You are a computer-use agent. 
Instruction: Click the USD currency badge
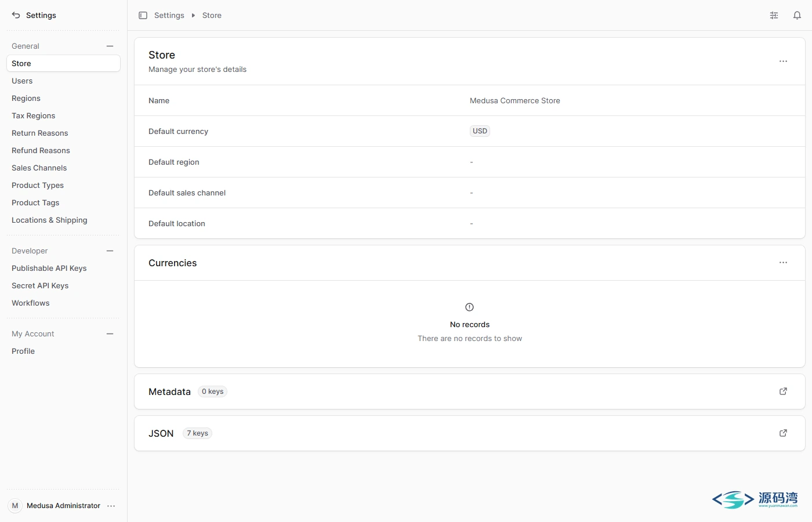click(480, 131)
